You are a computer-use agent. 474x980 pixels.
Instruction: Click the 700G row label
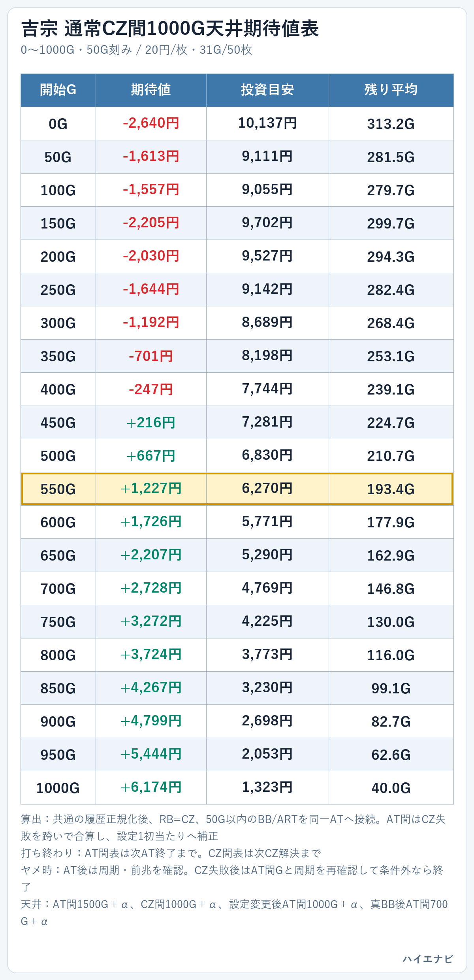point(58,589)
